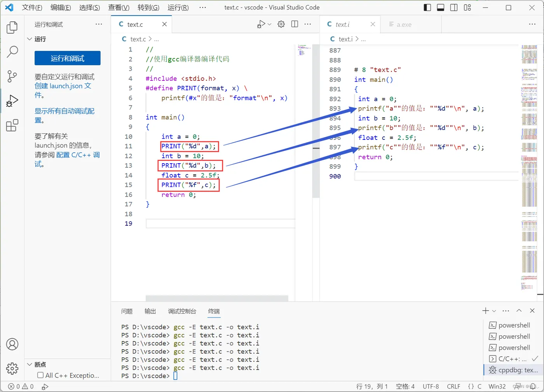Open the Accounts icon in activity bar
This screenshot has width=544, height=392.
(12, 344)
